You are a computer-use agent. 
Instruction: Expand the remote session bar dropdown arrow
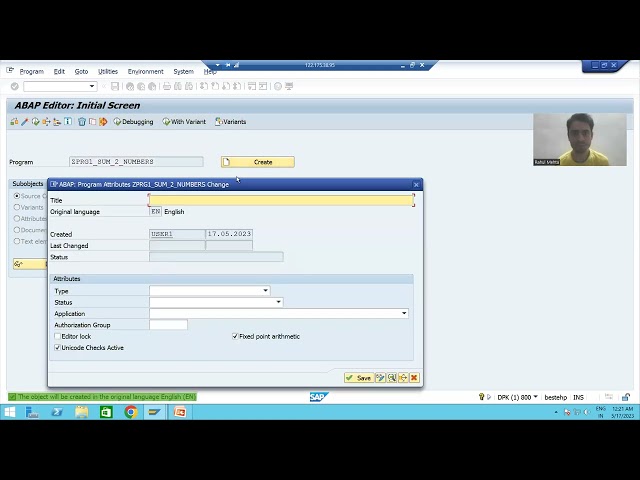point(218,65)
